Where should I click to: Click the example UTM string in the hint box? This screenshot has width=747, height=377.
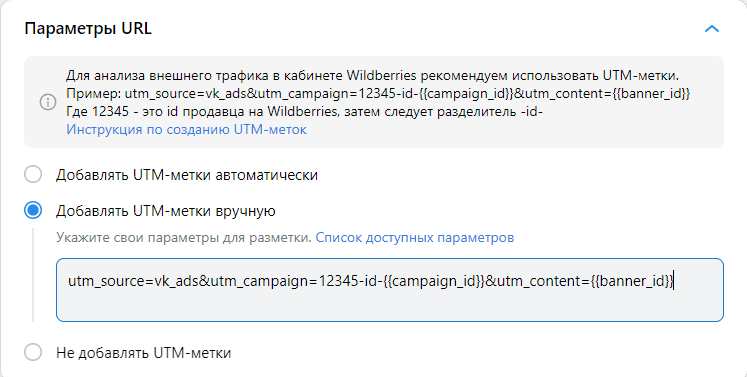click(x=407, y=93)
